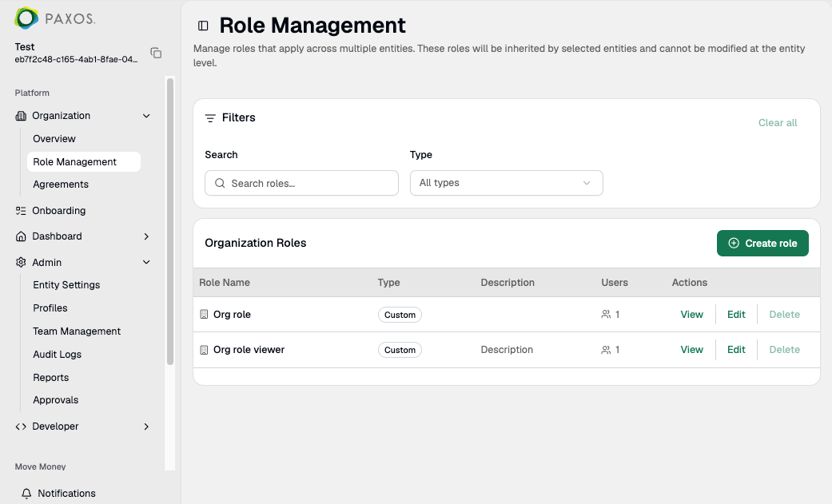Screen dimensions: 832x504
Task: Click the Search roles input field
Action: (301, 183)
